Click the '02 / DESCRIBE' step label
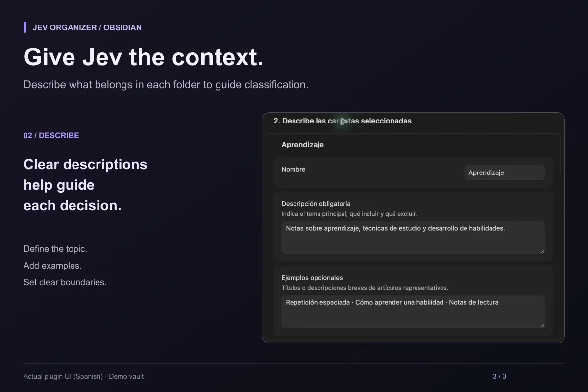 pos(51,135)
